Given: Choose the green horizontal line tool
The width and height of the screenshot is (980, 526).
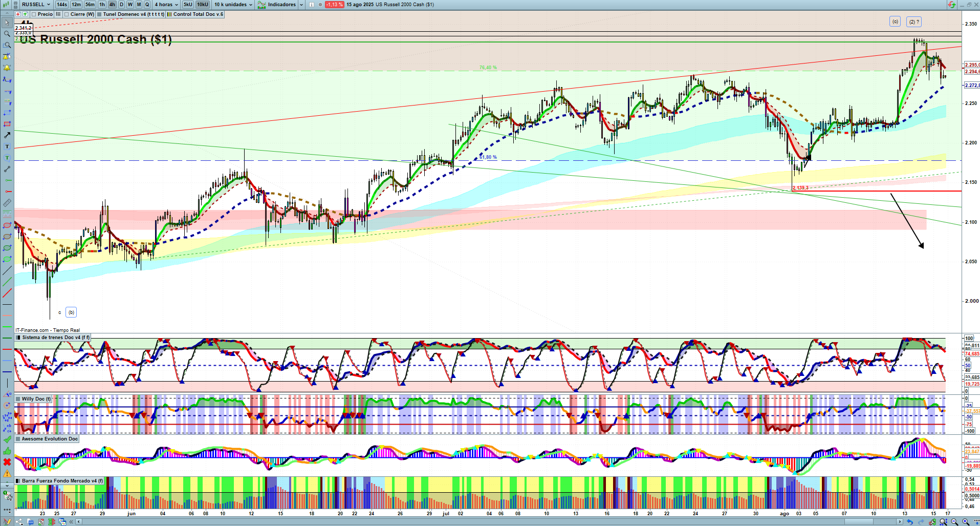Looking at the screenshot, I should pyautogui.click(x=7, y=180).
